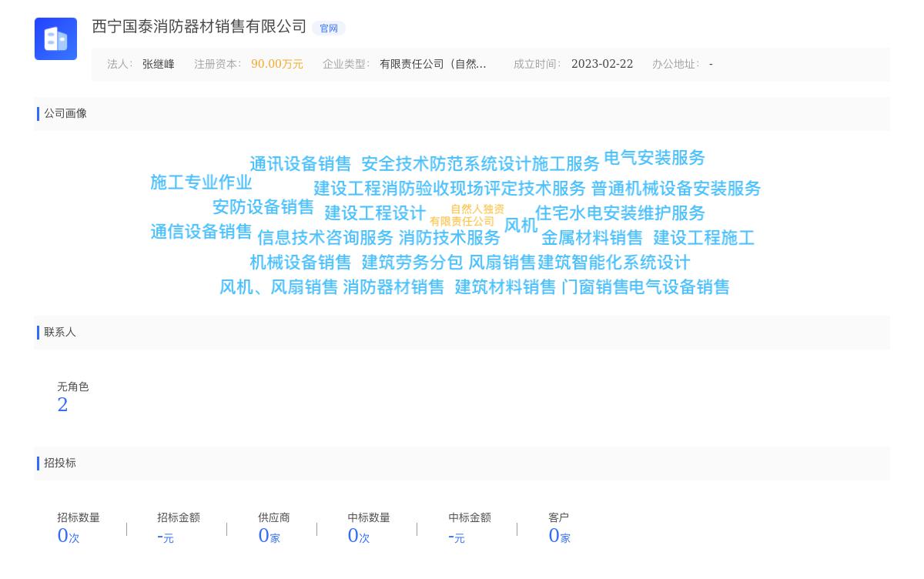Click tag 普通机械设备安装服务
The height and width of the screenshot is (579, 924).
[676, 189]
